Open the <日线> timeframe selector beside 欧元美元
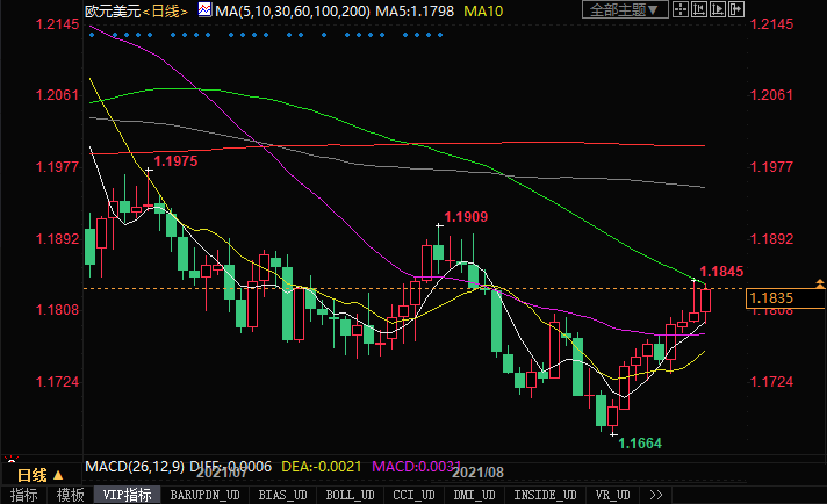 click(x=167, y=11)
